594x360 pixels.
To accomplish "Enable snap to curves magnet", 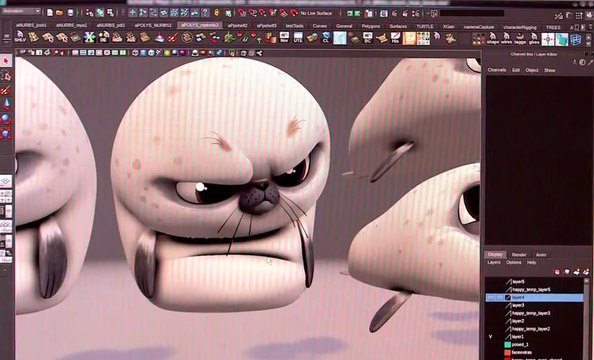I will tap(252, 13).
